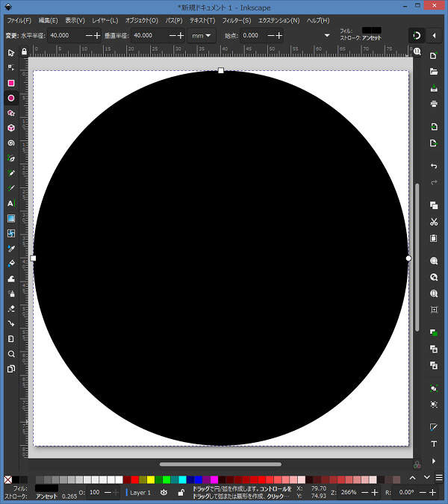Open the 表示(V) menu
Screen dimensions: 448x504
(75, 20)
